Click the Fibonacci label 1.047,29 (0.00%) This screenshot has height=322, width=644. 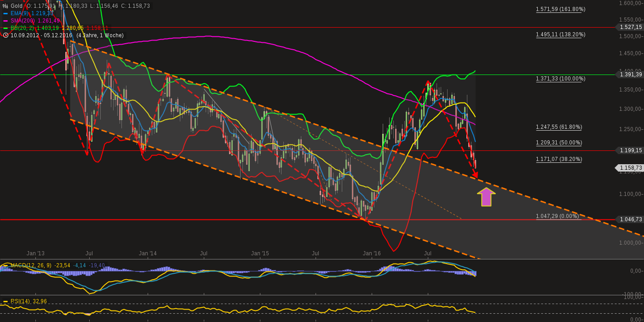click(558, 216)
